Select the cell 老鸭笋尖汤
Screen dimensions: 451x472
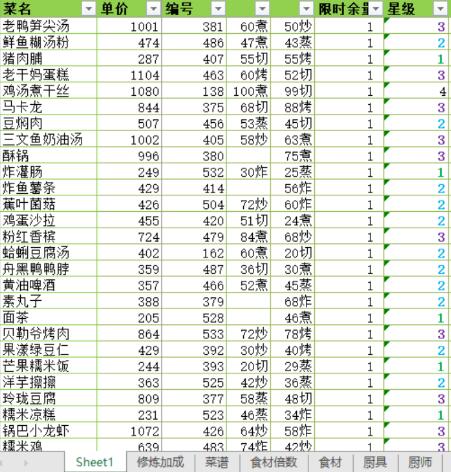[48, 26]
